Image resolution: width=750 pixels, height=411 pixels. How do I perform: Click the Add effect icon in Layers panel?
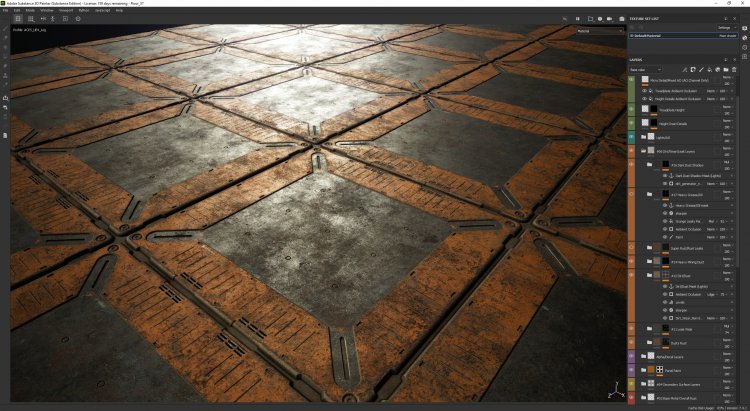[x=684, y=70]
